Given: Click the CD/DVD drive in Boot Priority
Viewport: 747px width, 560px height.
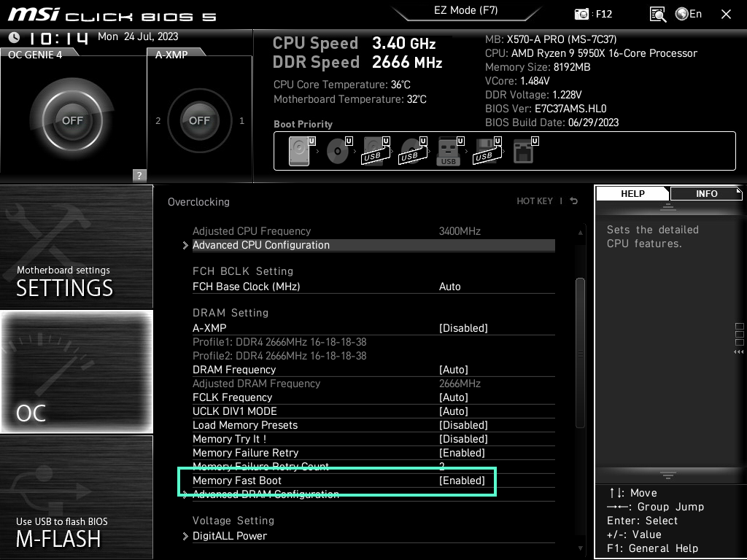Looking at the screenshot, I should (x=337, y=151).
